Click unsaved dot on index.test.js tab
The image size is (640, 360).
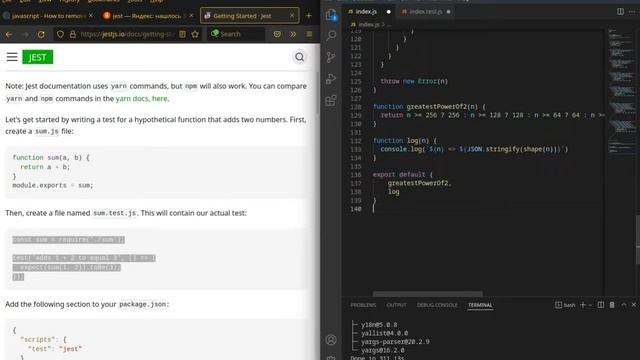pos(449,12)
